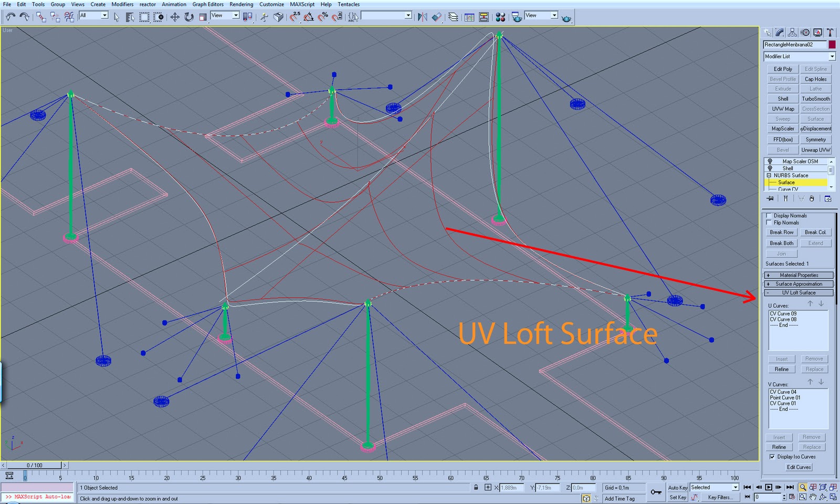Viewport: 840px width, 504px height.
Task: Apply the Edit Poly modifier button
Action: click(x=783, y=69)
